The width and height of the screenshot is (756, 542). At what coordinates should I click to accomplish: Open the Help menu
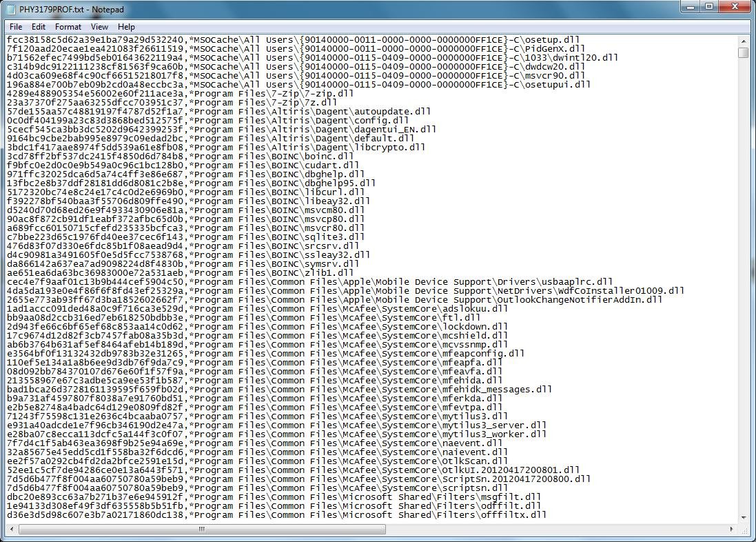point(126,26)
